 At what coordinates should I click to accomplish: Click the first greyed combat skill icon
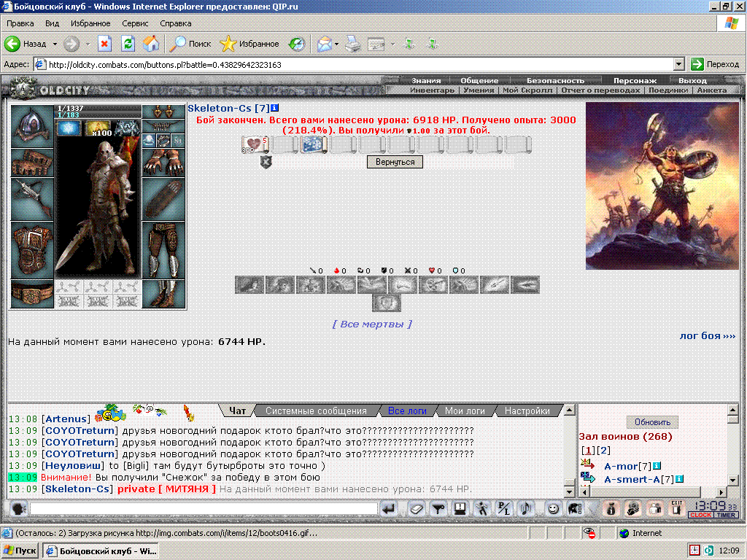click(x=249, y=285)
